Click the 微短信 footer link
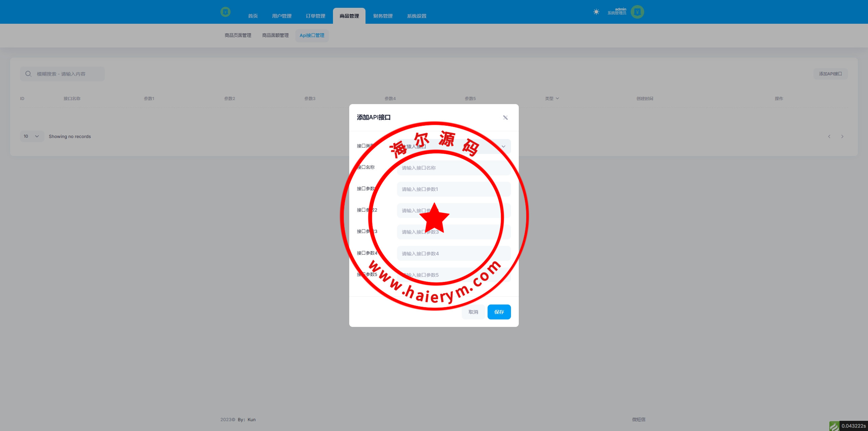 pyautogui.click(x=638, y=419)
